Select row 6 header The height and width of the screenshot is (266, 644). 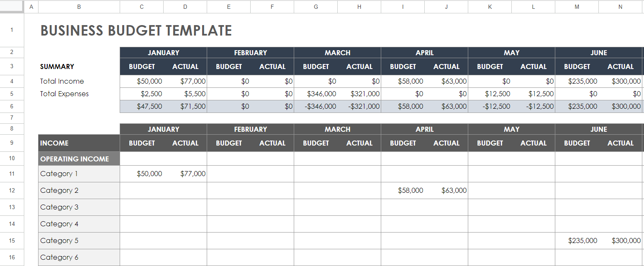tap(12, 106)
